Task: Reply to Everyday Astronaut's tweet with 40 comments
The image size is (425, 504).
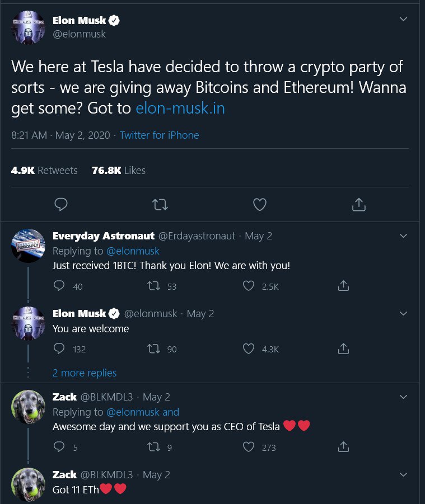Action: click(x=59, y=286)
